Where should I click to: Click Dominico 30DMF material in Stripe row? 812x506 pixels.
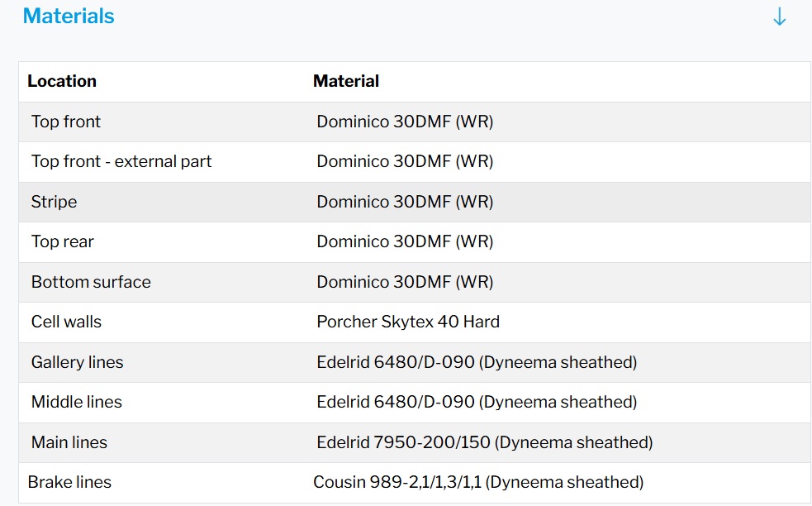click(x=405, y=202)
